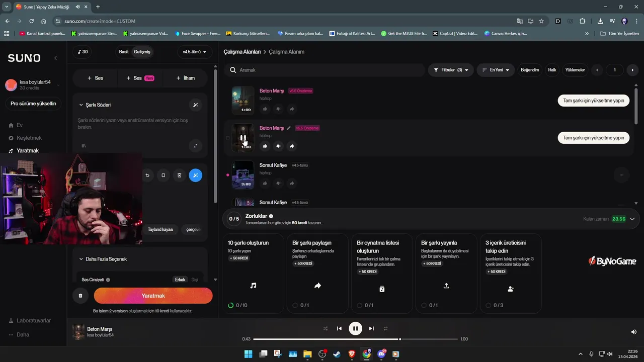
Task: Like the first Beton Marşı song
Action: click(265, 109)
